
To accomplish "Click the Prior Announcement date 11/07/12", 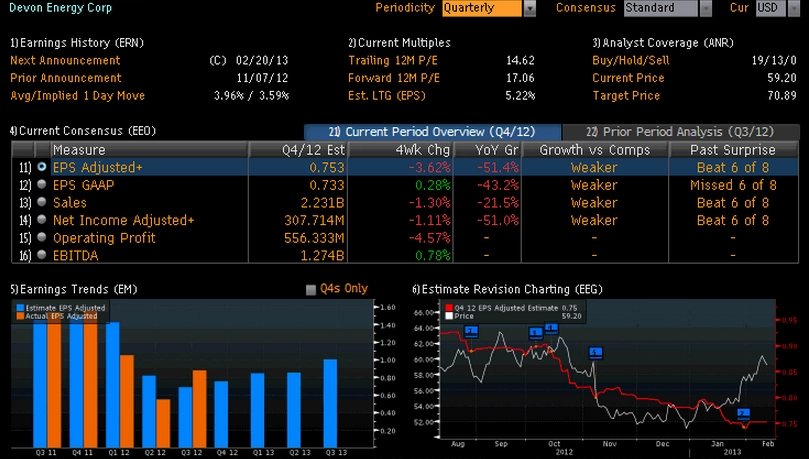I will click(x=262, y=78).
